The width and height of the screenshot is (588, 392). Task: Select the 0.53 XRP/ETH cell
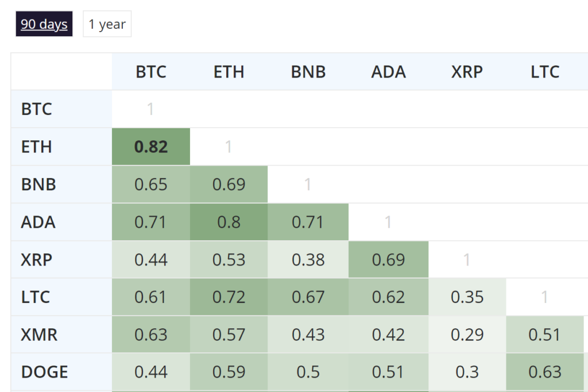coord(229,259)
